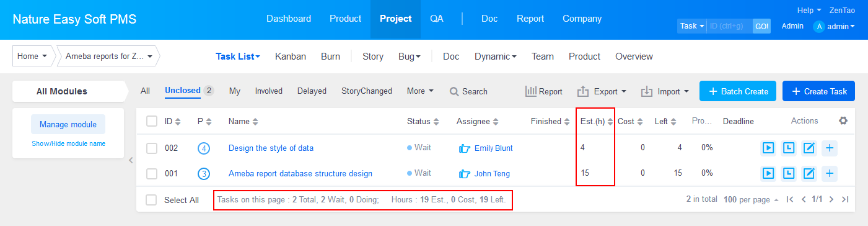Add a child task to task 001 via plus icon

(x=830, y=173)
